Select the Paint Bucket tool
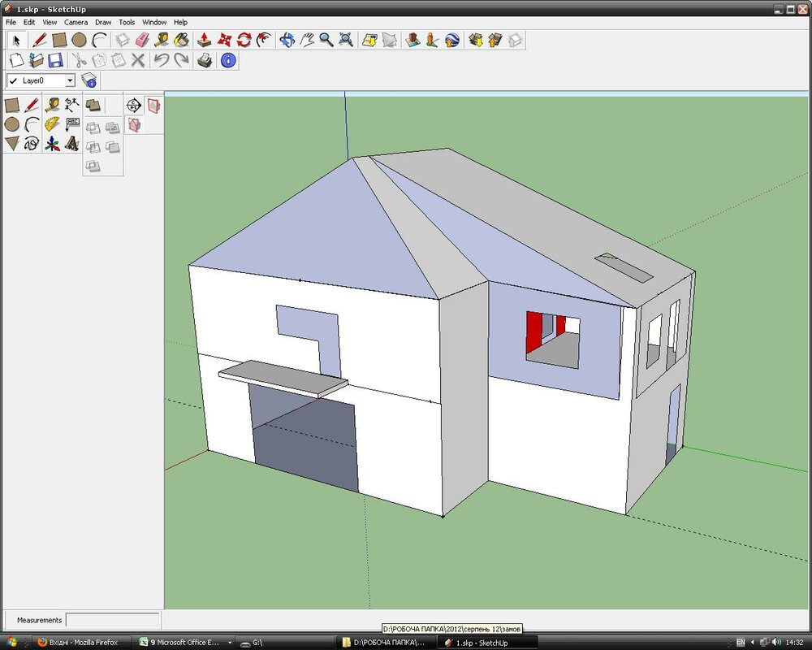Image resolution: width=812 pixels, height=650 pixels. click(x=182, y=40)
